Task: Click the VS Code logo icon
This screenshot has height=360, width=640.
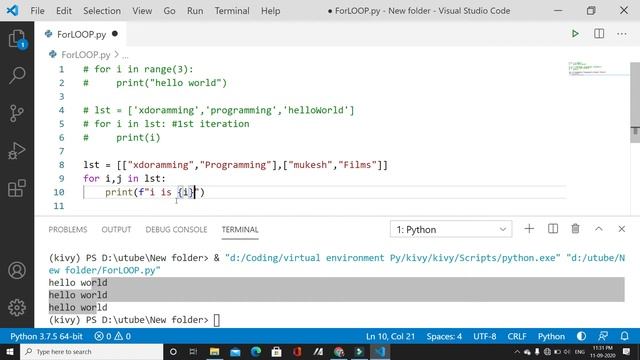Action: [x=12, y=10]
